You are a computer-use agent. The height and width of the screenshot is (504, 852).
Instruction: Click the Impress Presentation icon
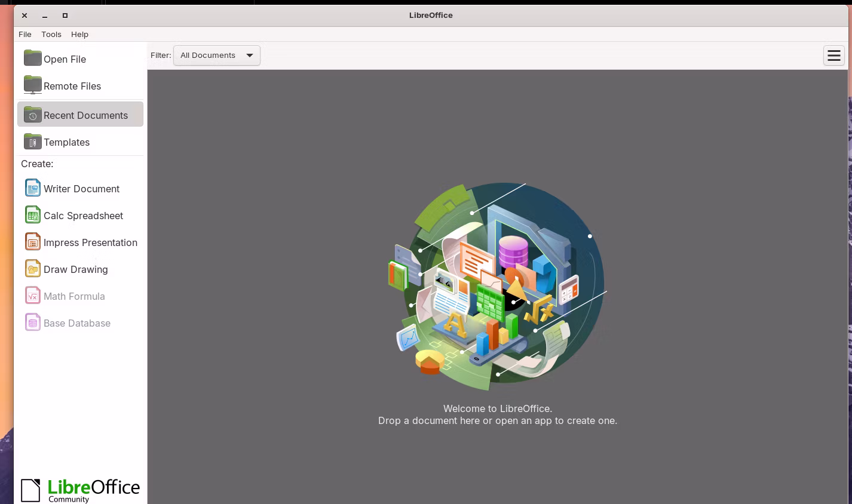click(x=32, y=241)
